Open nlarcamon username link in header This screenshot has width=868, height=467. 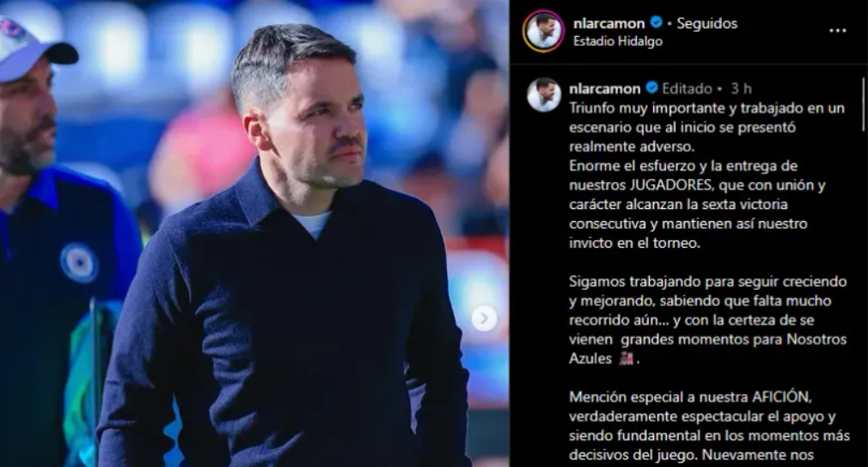[x=609, y=23]
